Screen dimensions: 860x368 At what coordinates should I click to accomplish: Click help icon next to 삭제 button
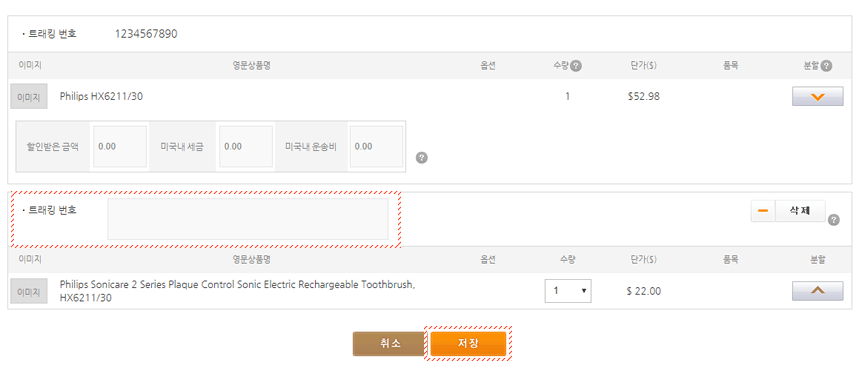(x=834, y=220)
